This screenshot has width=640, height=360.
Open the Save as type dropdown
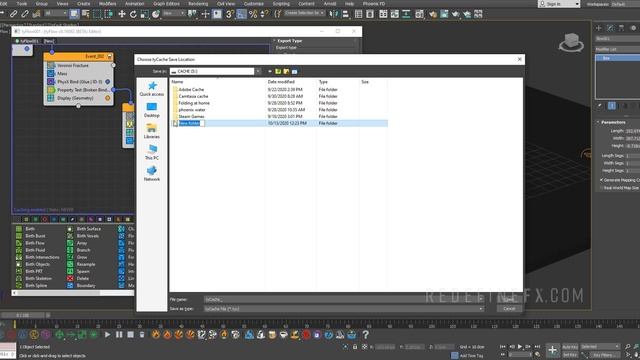(x=481, y=309)
